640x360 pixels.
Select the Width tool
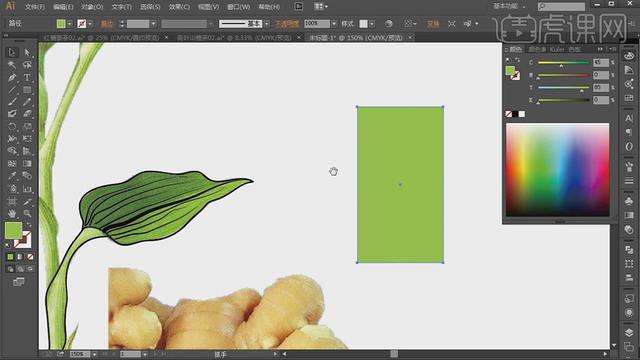[12, 139]
